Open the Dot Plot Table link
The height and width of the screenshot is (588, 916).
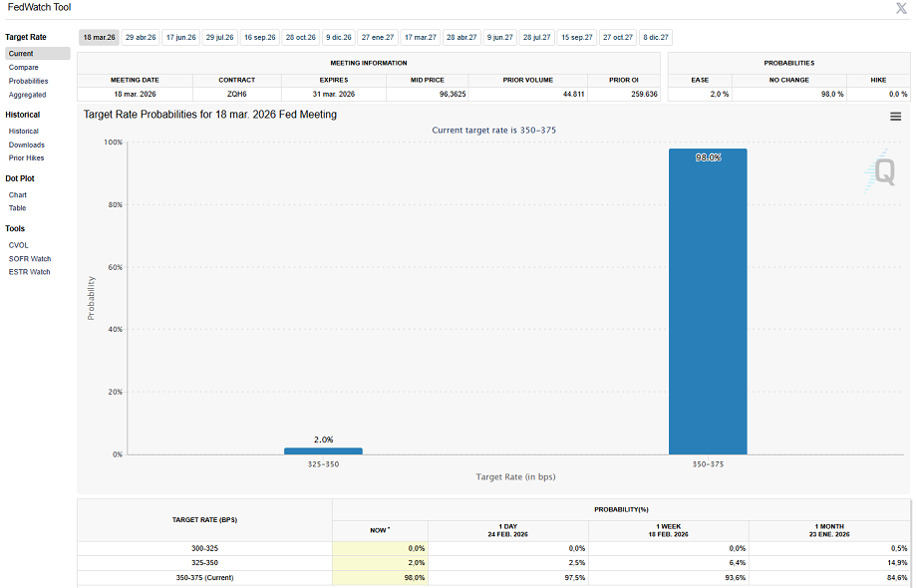18,208
